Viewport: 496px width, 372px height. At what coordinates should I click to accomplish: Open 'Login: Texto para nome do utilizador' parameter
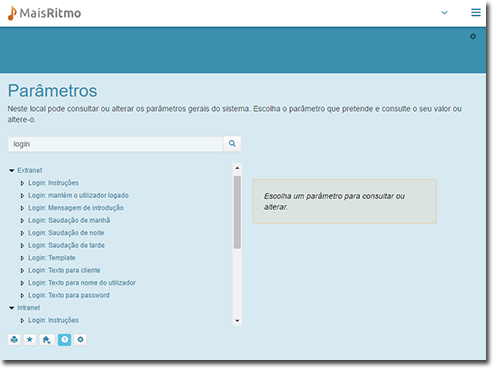tap(82, 283)
